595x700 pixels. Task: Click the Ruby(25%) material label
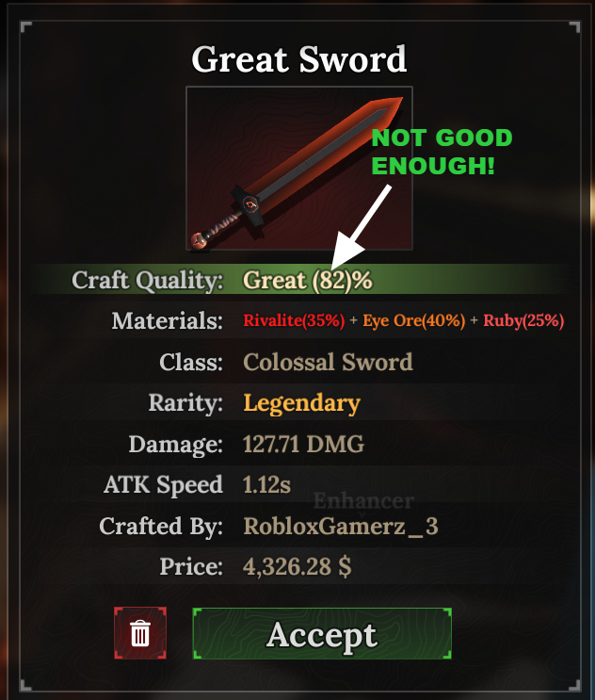coord(523,320)
